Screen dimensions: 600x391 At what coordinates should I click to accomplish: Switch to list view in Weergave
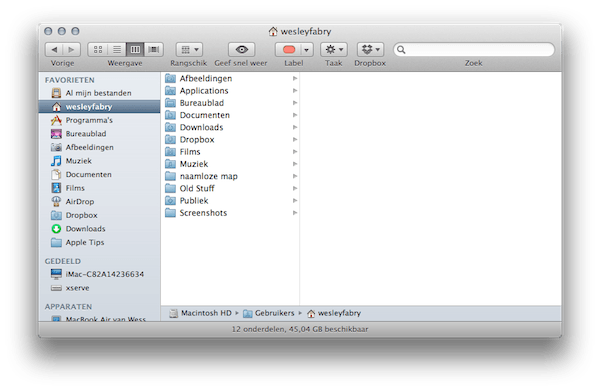pos(117,49)
